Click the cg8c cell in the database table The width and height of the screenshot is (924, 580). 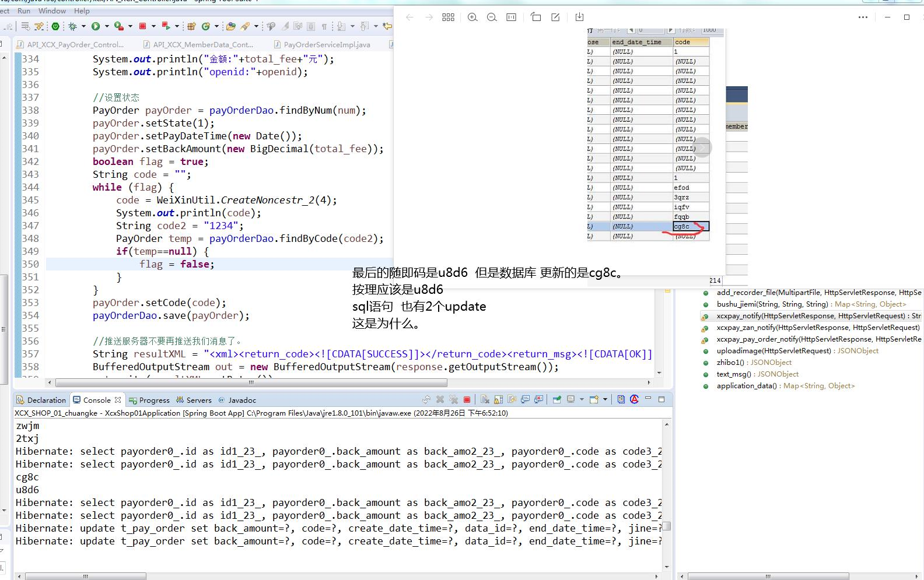691,226
